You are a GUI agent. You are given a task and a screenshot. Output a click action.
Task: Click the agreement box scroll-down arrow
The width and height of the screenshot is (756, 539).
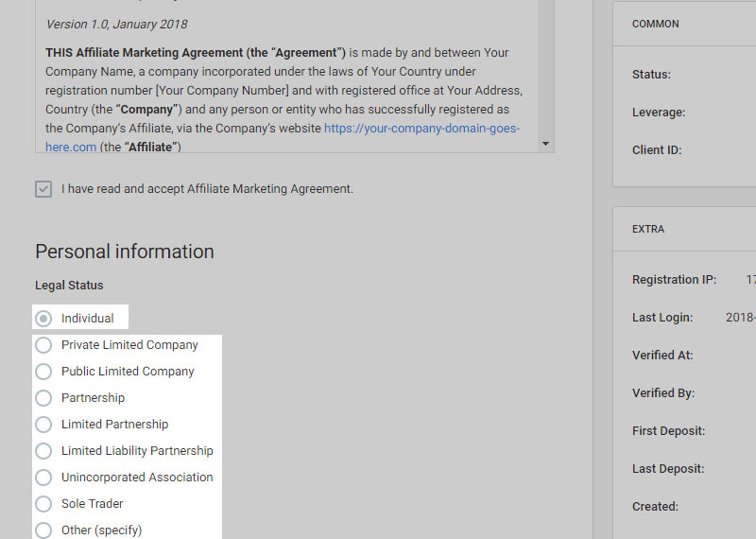pyautogui.click(x=545, y=144)
